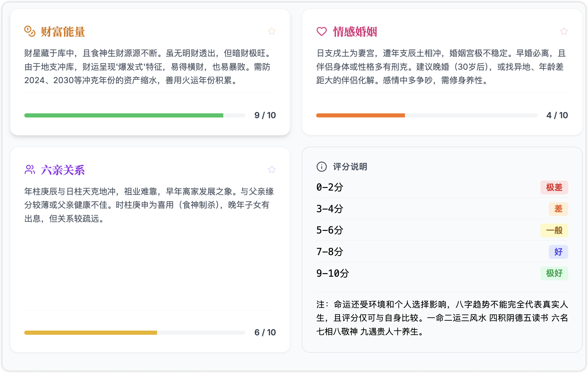Click the 财富能量 card title
The width and height of the screenshot is (588, 373).
[x=63, y=32]
